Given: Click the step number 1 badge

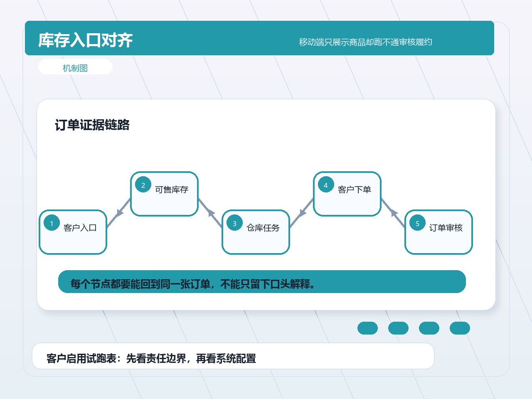Looking at the screenshot, I should (52, 223).
